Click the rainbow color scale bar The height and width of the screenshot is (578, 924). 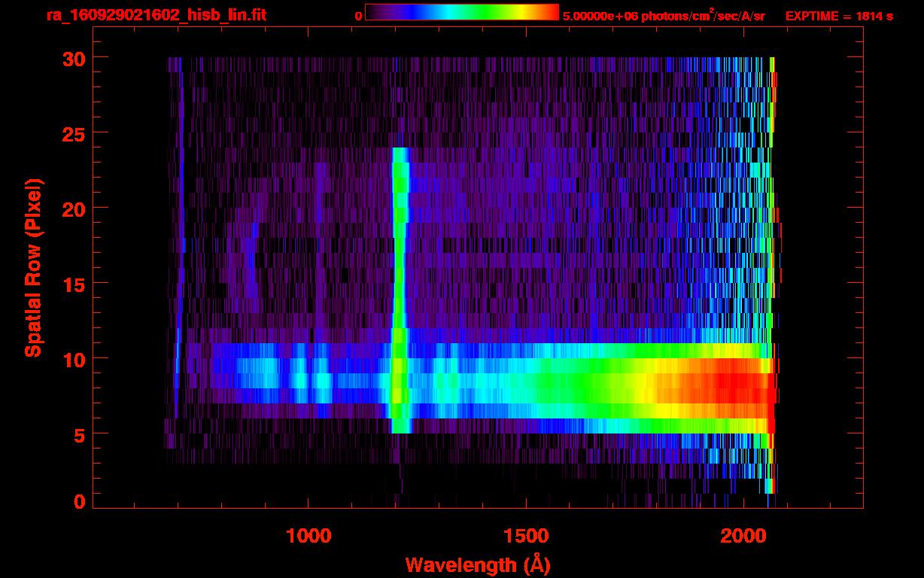(x=462, y=12)
